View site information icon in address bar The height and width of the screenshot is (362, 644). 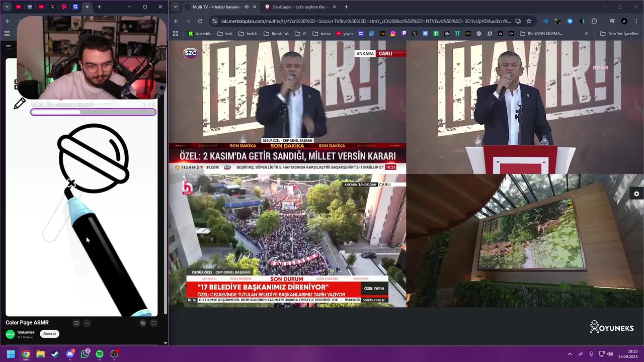(x=215, y=21)
